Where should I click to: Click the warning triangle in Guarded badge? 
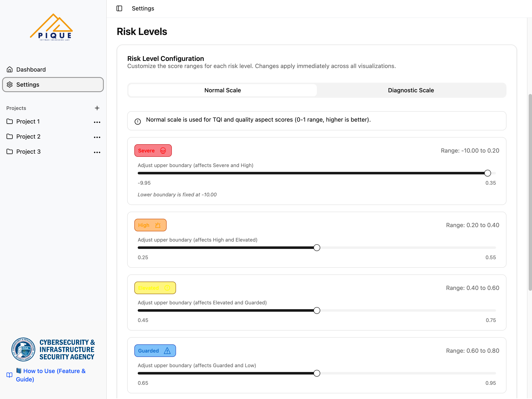click(x=167, y=351)
